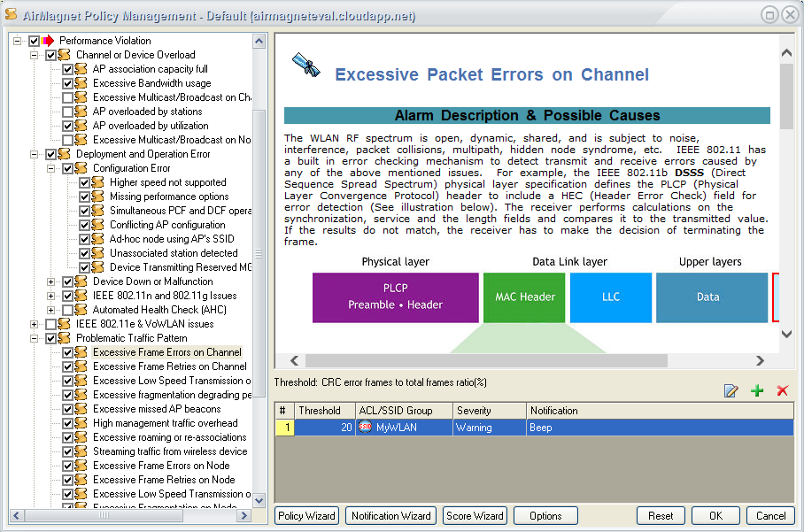Image resolution: width=804 pixels, height=532 pixels.
Task: Add a new threshold with green plus
Action: point(757,390)
